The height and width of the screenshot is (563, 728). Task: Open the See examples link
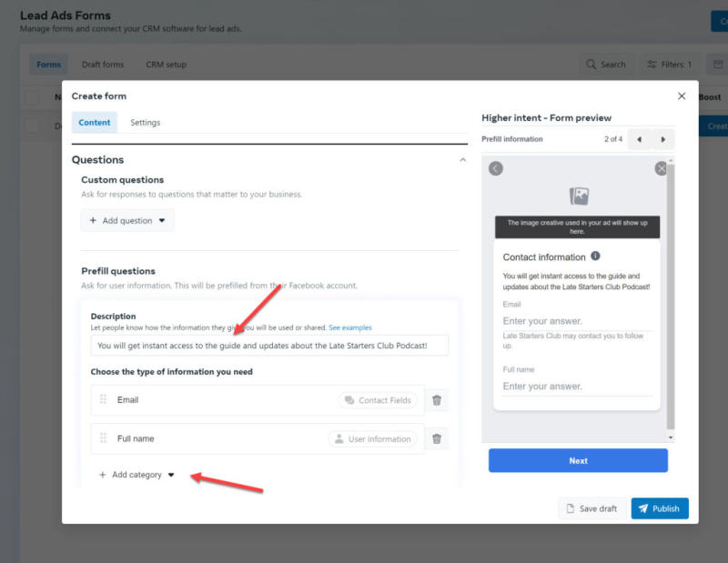coord(350,327)
